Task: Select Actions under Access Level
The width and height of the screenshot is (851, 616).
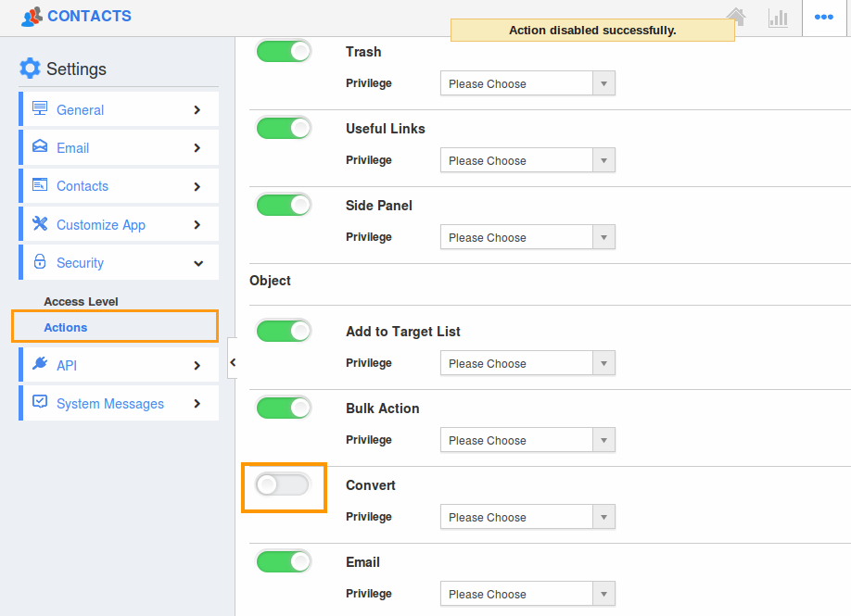Action: [65, 327]
